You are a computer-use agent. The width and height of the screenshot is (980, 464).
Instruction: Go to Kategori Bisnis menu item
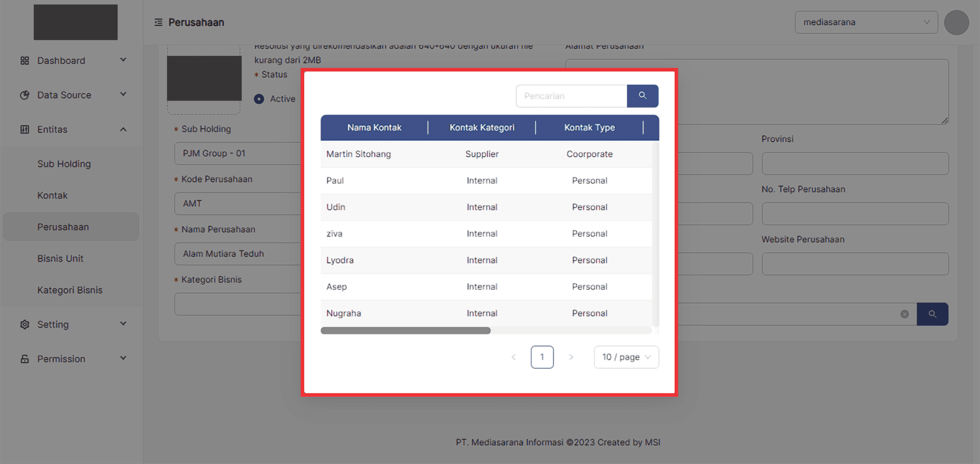point(70,290)
